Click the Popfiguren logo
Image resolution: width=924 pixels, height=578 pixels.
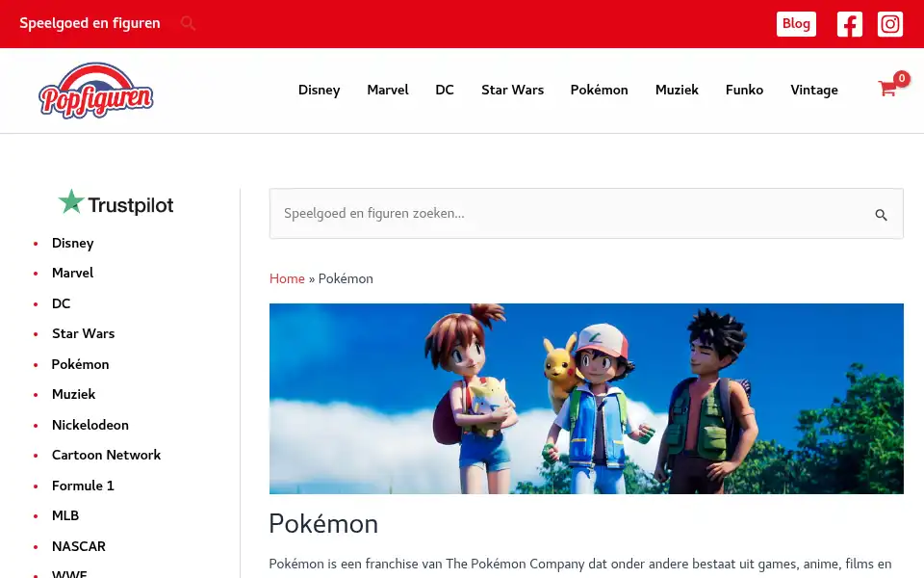pyautogui.click(x=96, y=91)
